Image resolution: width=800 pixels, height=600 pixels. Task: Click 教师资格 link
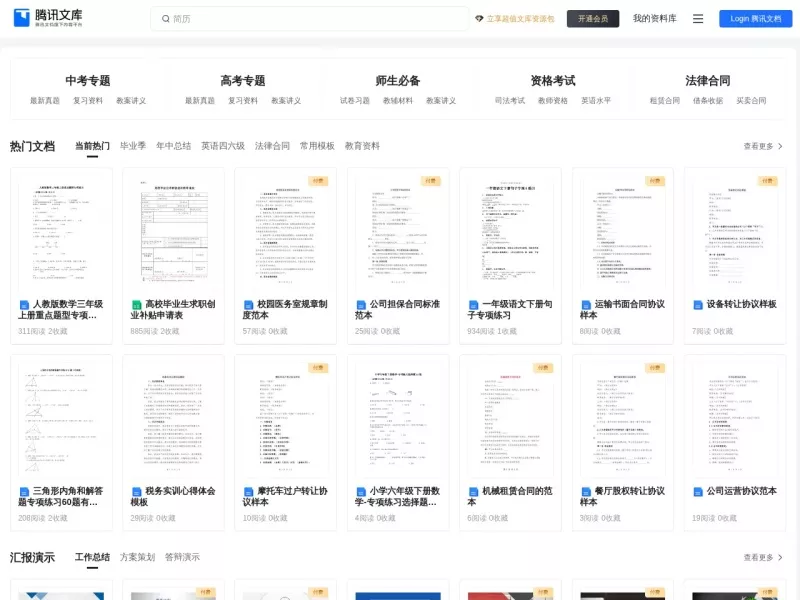click(553, 101)
